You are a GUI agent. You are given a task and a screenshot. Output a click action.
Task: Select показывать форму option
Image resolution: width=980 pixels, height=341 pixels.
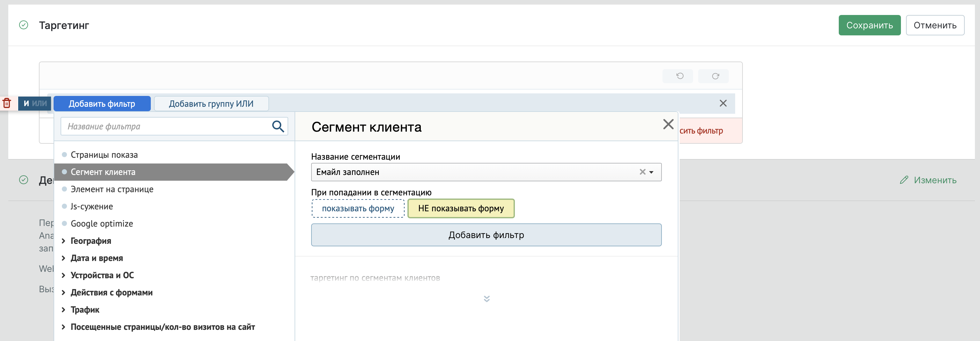[358, 208]
